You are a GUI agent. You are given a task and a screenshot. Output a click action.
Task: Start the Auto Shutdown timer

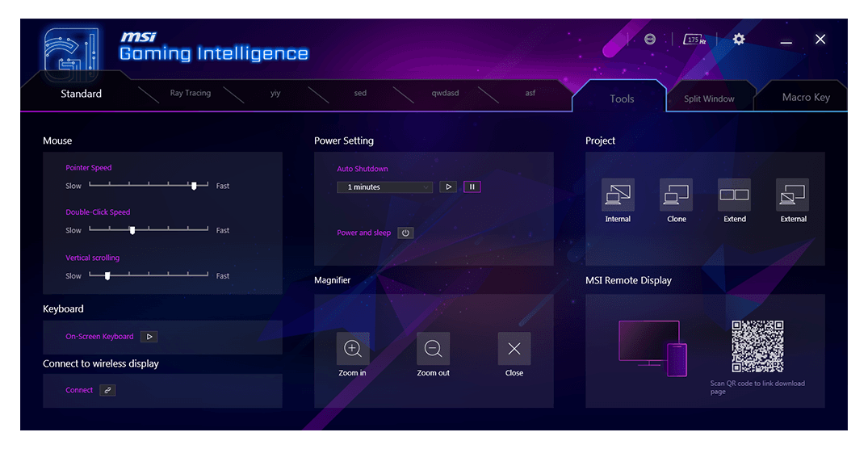point(448,187)
